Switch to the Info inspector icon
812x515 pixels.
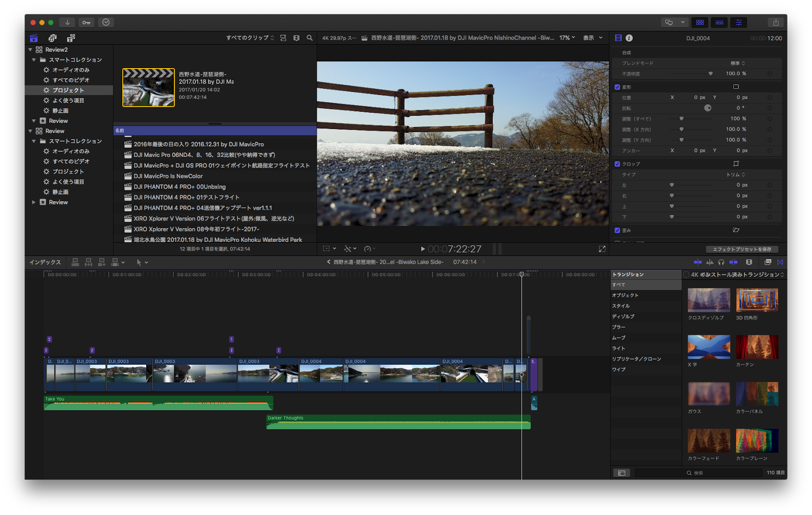pos(629,38)
